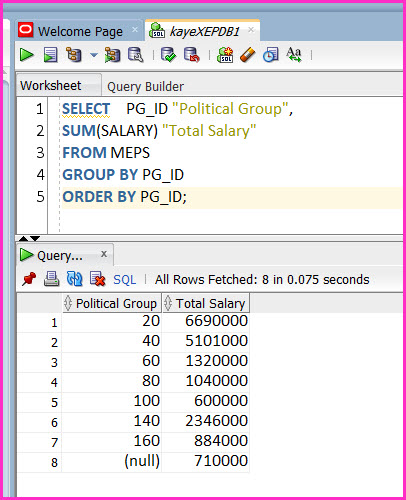Switch to the Query Builder tab
Viewport: 406px width, 500px height.
tap(145, 87)
